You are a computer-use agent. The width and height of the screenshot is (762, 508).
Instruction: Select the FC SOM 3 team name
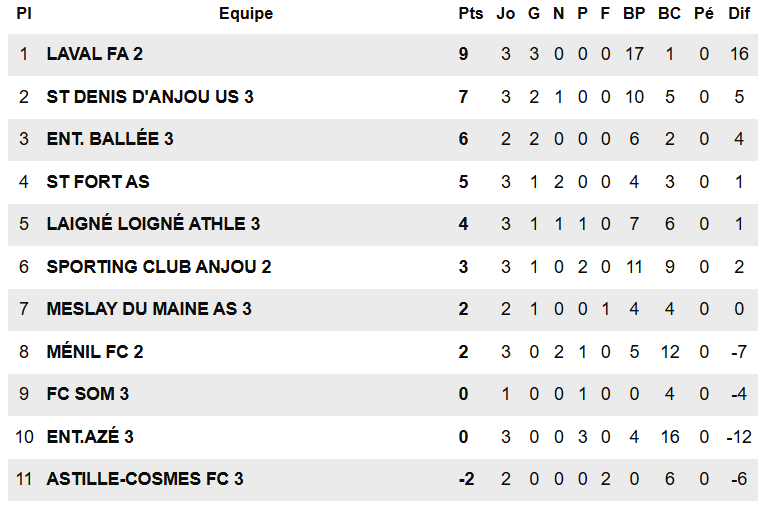coord(88,394)
